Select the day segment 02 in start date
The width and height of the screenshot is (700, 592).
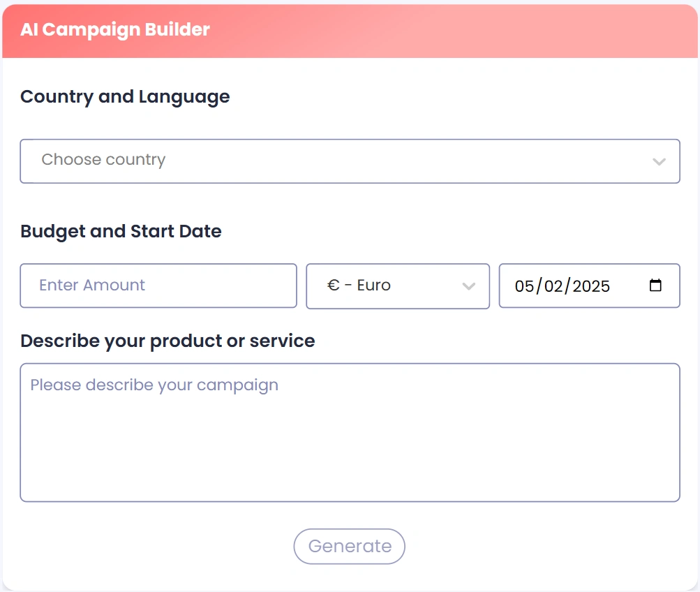[553, 286]
